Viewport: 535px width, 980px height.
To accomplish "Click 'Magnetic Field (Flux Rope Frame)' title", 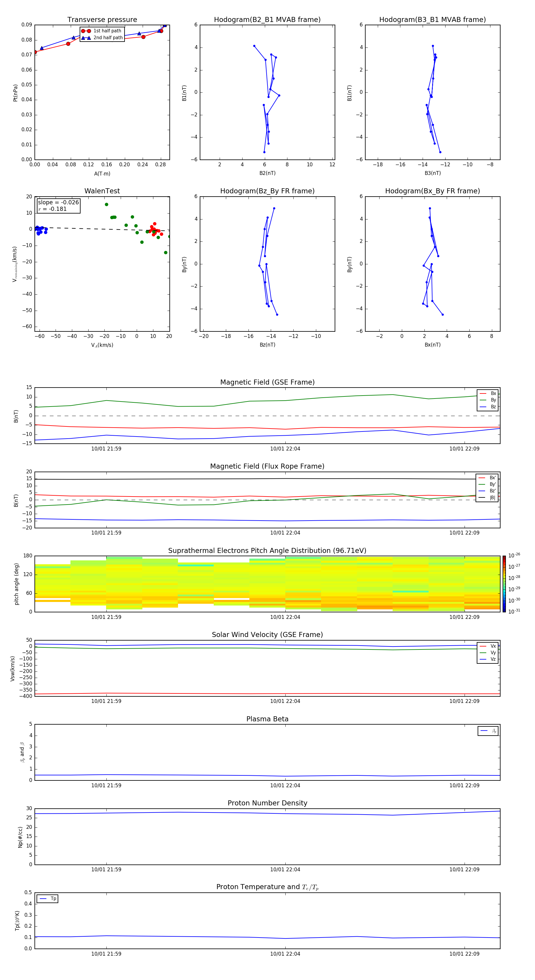I will [x=267, y=467].
